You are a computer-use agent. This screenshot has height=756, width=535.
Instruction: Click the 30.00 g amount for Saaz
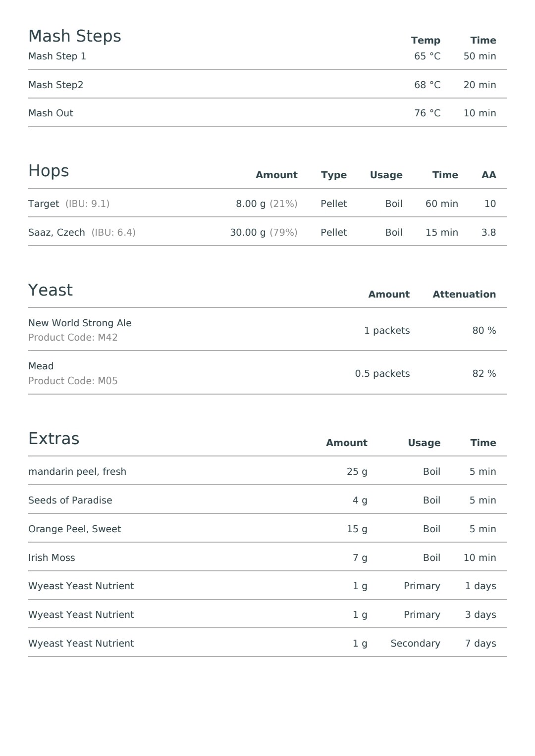248,232
